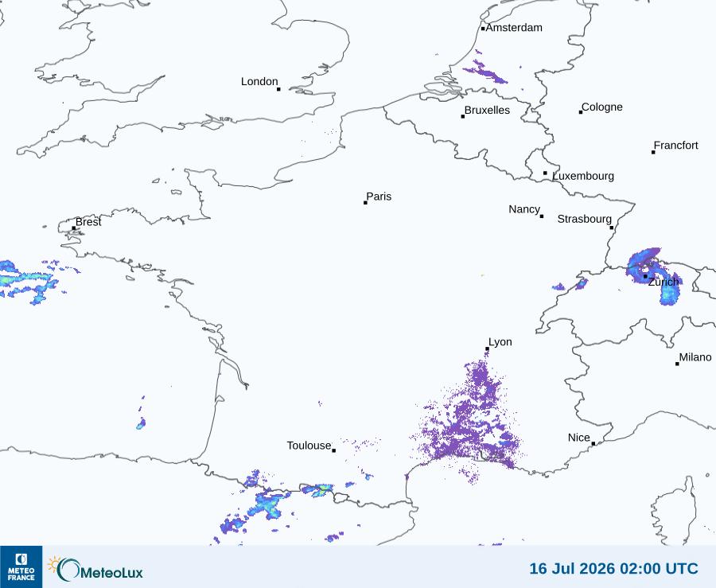Select the Strasbourg city label

[x=585, y=219]
